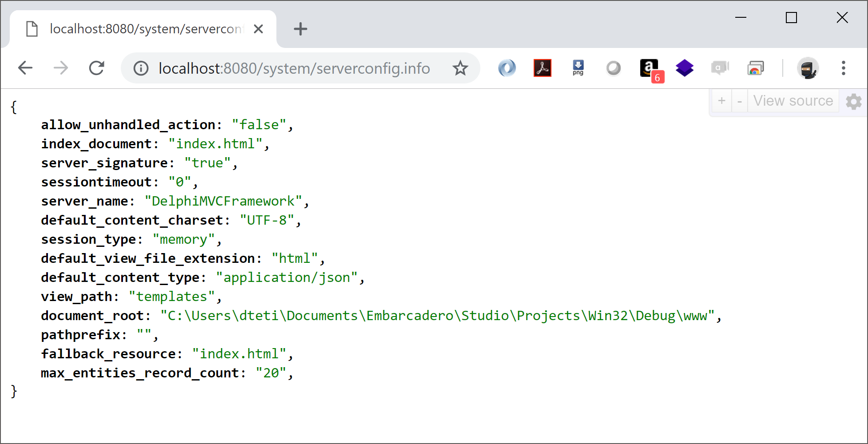The image size is (868, 444).
Task: Click the View source button
Action: pyautogui.click(x=793, y=101)
